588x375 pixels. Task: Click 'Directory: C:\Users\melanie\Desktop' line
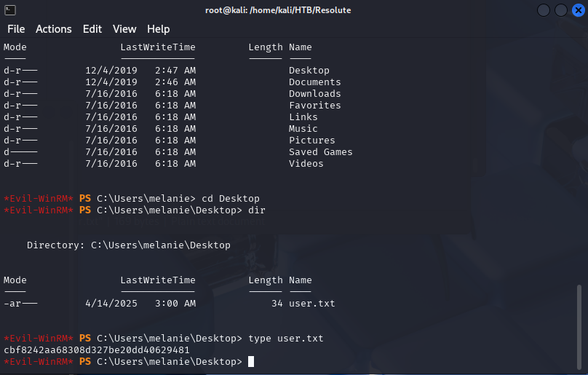129,245
